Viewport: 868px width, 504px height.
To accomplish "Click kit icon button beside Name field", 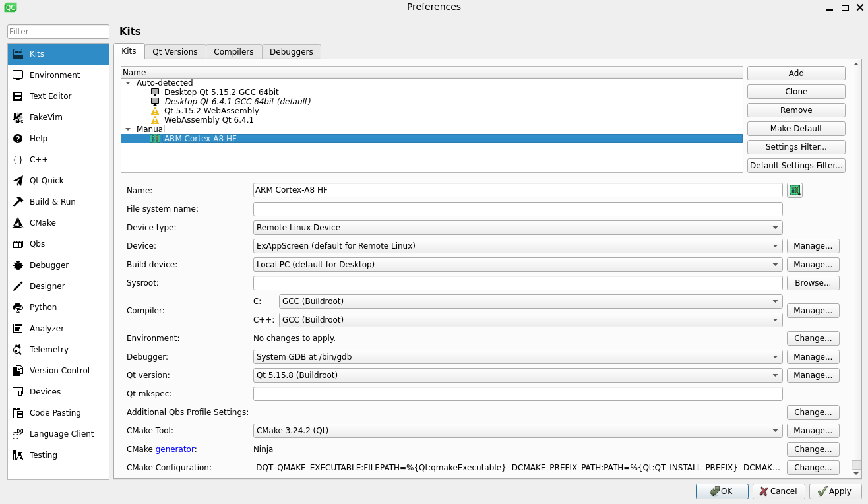I will (x=795, y=190).
